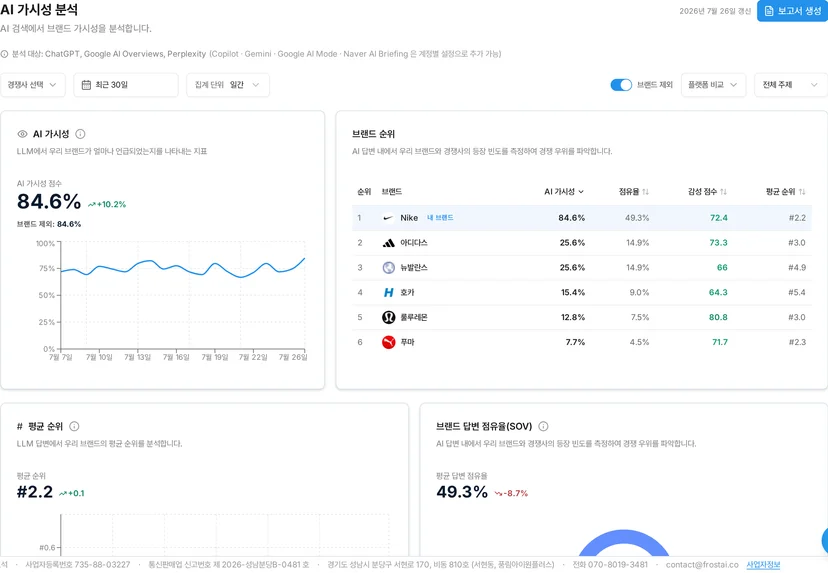Click the +10.2% trend indicator
Viewport: 828px width, 573px height.
coord(107,204)
